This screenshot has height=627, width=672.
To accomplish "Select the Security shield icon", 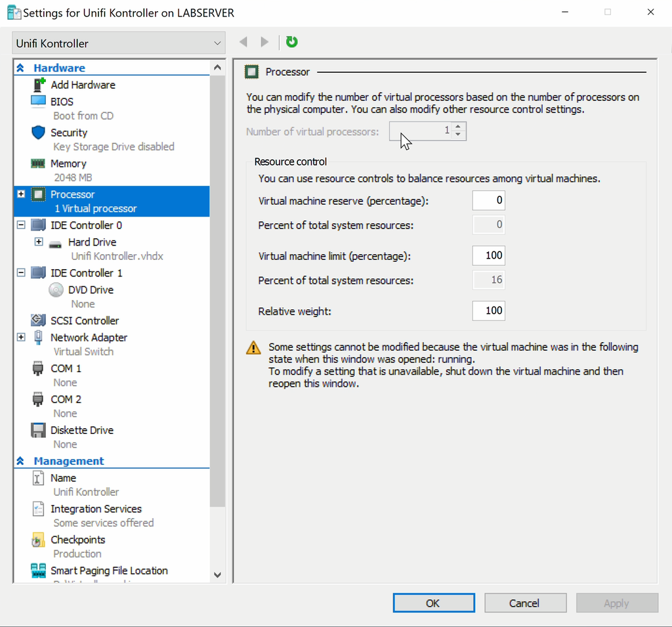I will pyautogui.click(x=39, y=133).
